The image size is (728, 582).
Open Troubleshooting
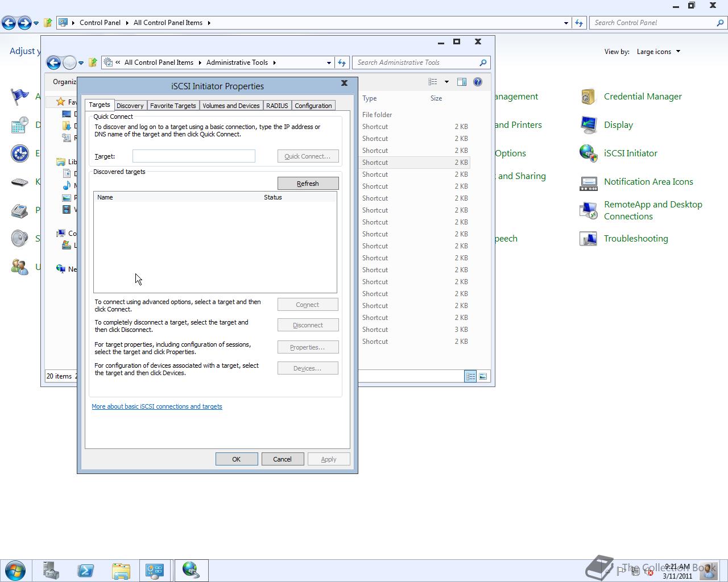point(636,239)
